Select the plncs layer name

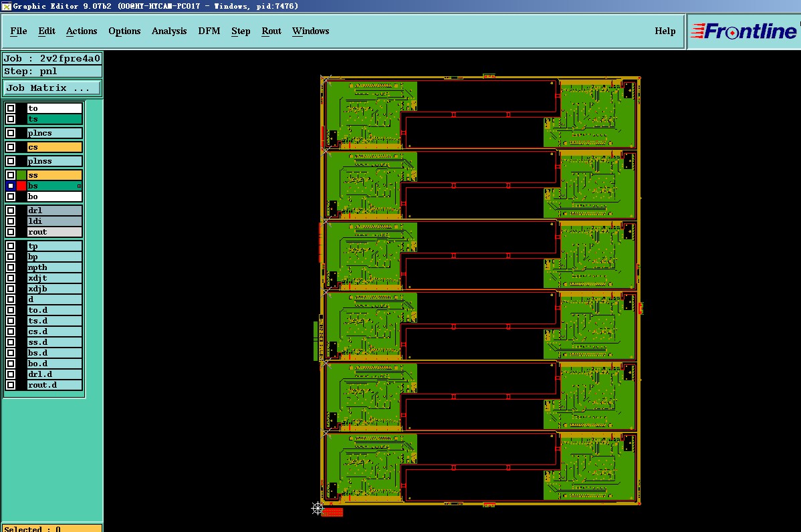[x=54, y=133]
